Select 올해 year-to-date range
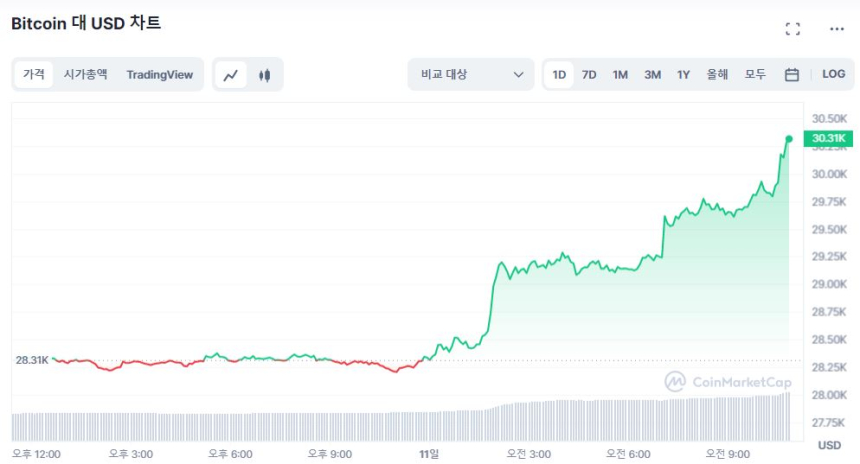Viewport: 860px width, 464px height. [x=717, y=75]
